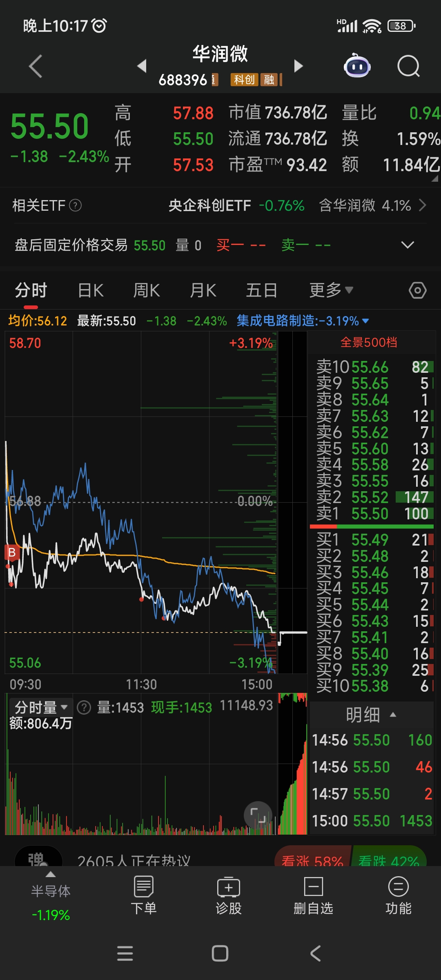Open 诊股 stock diagnosis icon
This screenshot has height=980, width=441.
[229, 895]
